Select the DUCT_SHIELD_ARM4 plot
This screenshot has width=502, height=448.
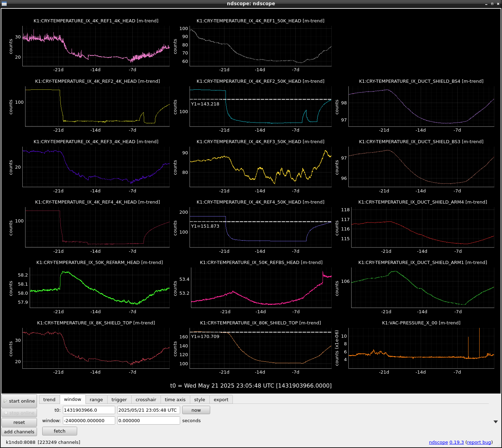[x=423, y=227]
